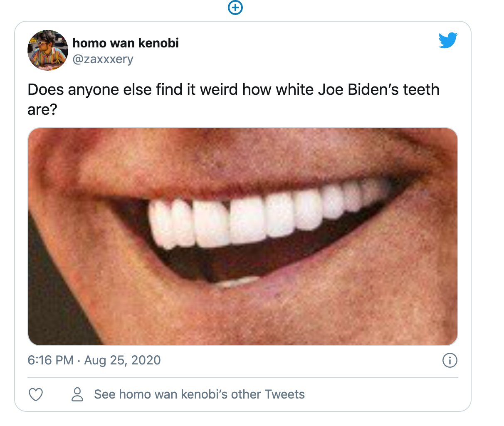The width and height of the screenshot is (504, 426).
Task: See homo wan kenobi's other Tweets
Action: click(x=199, y=394)
